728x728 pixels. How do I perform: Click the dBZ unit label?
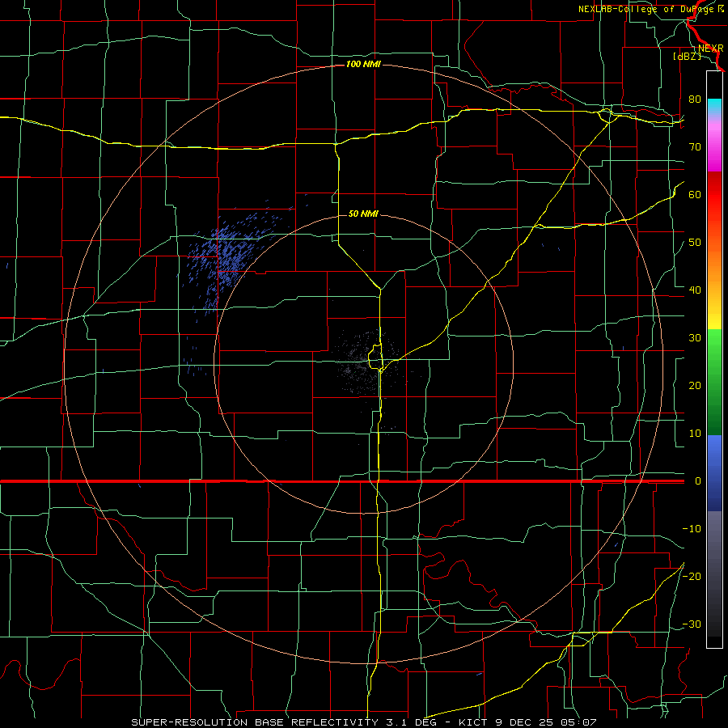pos(687,56)
